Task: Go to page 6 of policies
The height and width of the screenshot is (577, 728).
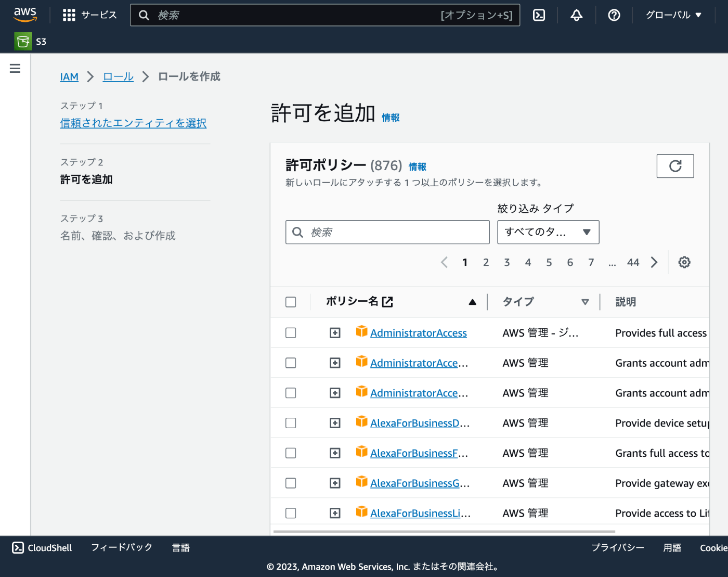Action: (x=570, y=262)
